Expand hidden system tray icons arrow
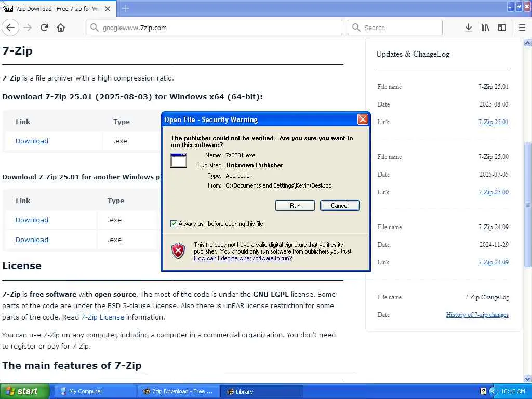 [x=494, y=392]
